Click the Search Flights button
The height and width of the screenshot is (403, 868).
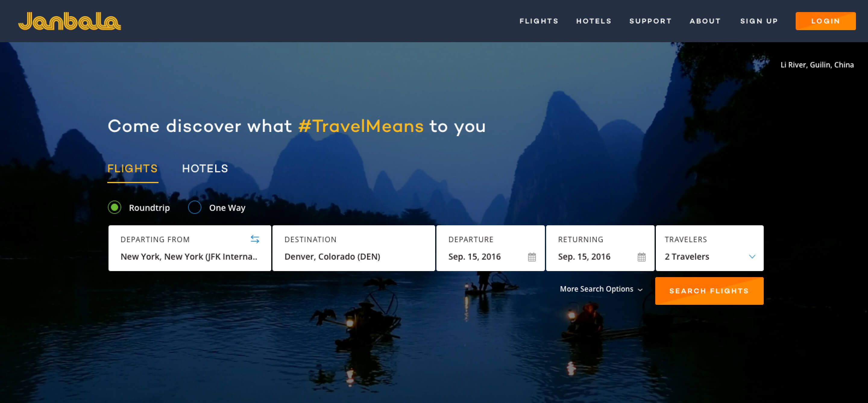pyautogui.click(x=709, y=291)
